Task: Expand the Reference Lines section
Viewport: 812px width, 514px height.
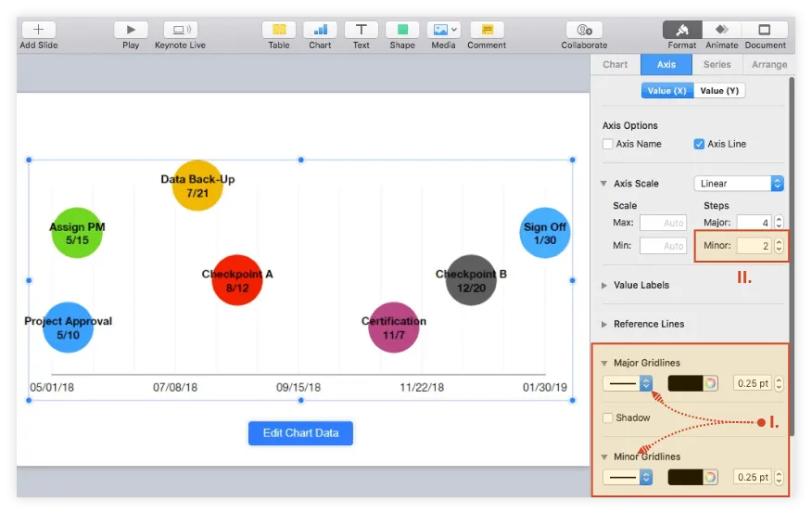Action: coord(606,324)
